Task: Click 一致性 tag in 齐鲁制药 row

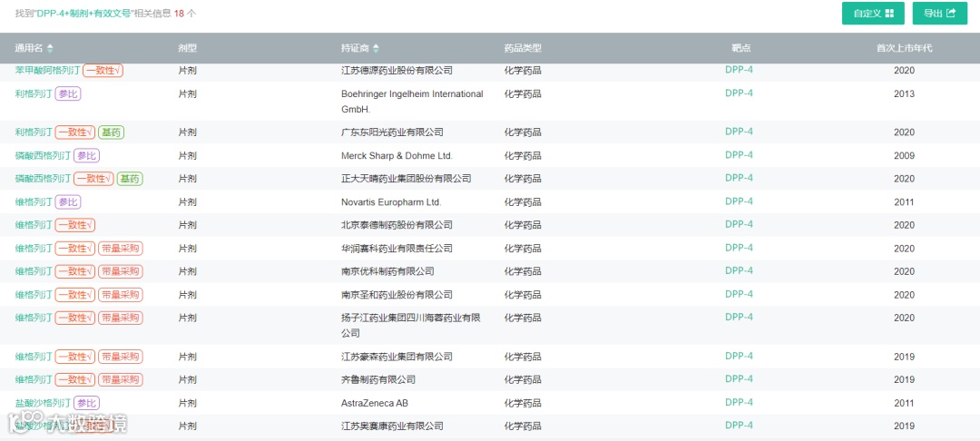Action: [x=75, y=380]
